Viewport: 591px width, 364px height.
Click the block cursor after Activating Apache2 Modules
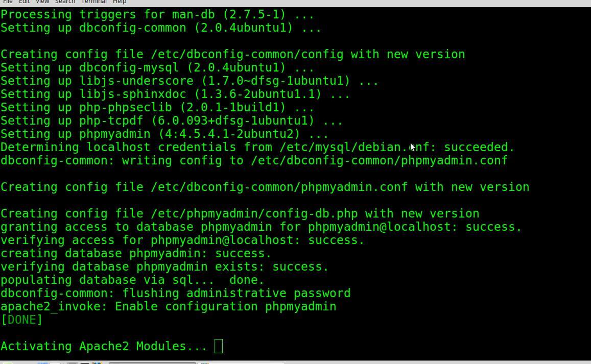click(x=219, y=346)
